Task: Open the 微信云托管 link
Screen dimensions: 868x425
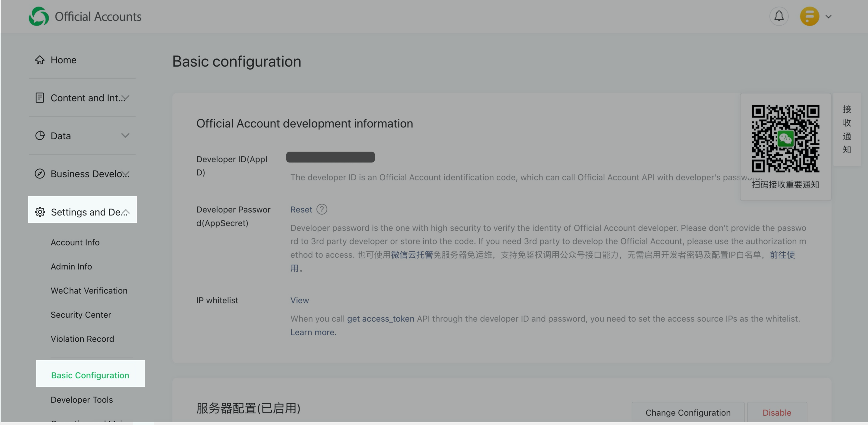Action: click(x=412, y=254)
